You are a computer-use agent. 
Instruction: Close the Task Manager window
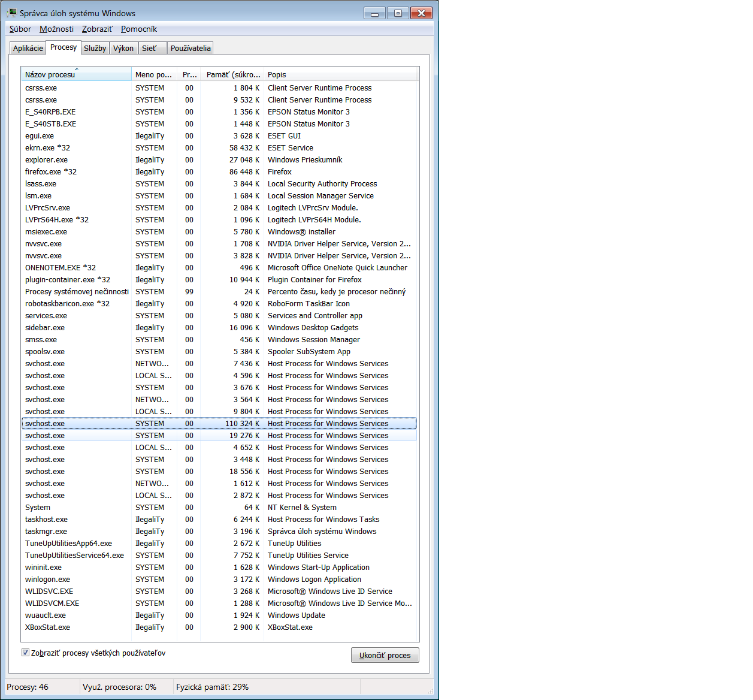[x=421, y=13]
